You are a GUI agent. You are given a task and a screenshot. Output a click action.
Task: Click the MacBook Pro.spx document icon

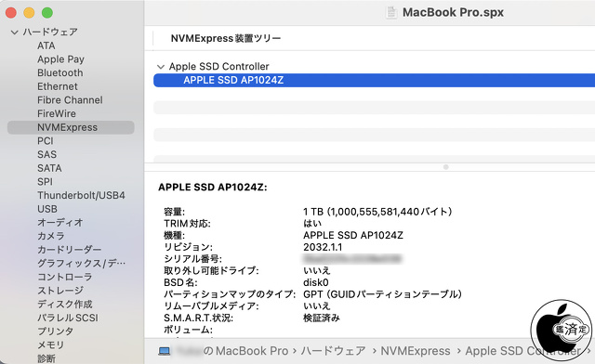click(391, 12)
